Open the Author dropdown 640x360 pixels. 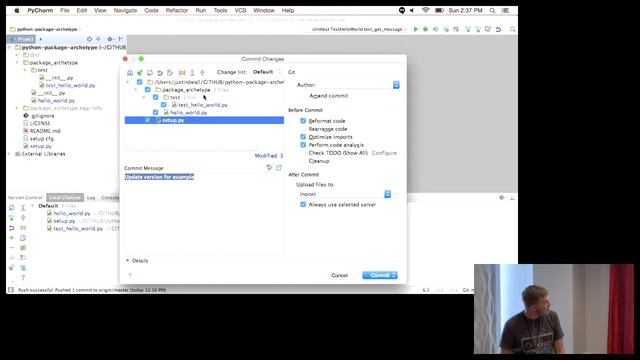coord(396,85)
